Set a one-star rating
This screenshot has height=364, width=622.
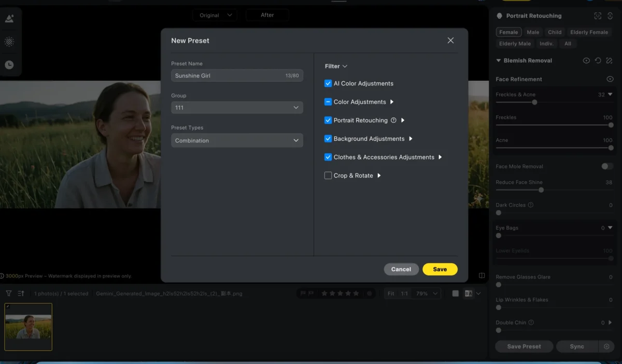pyautogui.click(x=324, y=294)
